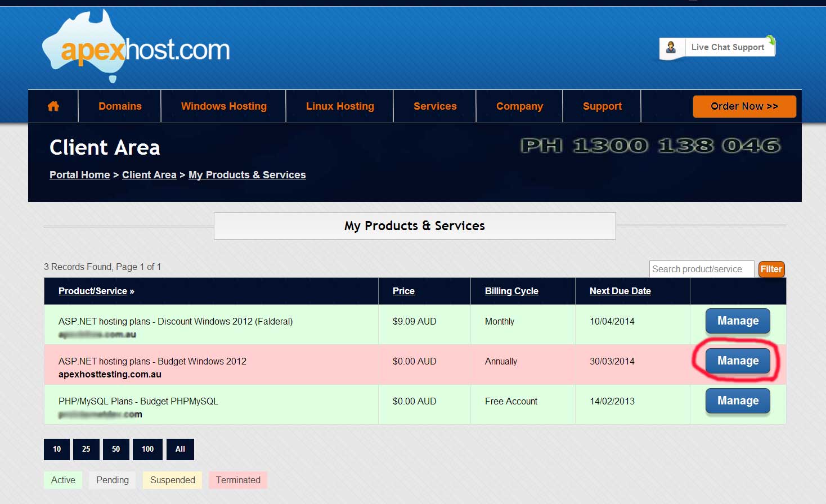
Task: Sort table by Next Due Date
Action: pos(620,291)
